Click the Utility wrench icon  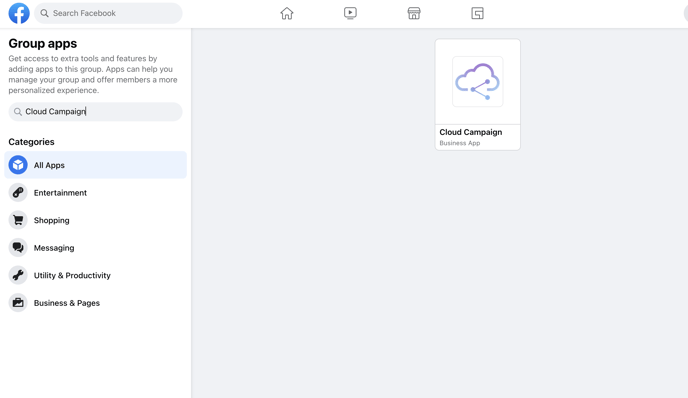[x=18, y=275]
